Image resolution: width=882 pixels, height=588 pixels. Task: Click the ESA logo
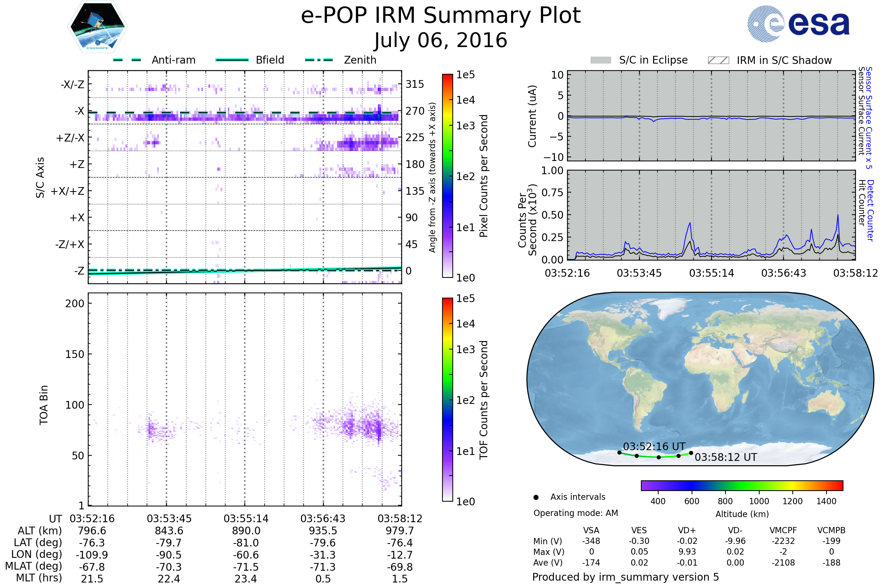pyautogui.click(x=798, y=24)
